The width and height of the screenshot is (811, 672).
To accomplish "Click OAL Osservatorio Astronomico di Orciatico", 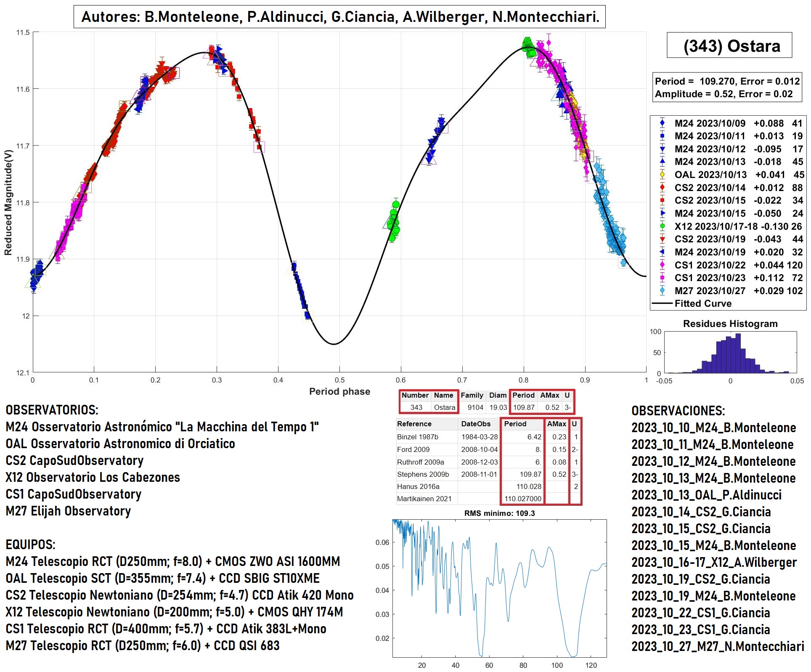I will point(120,444).
